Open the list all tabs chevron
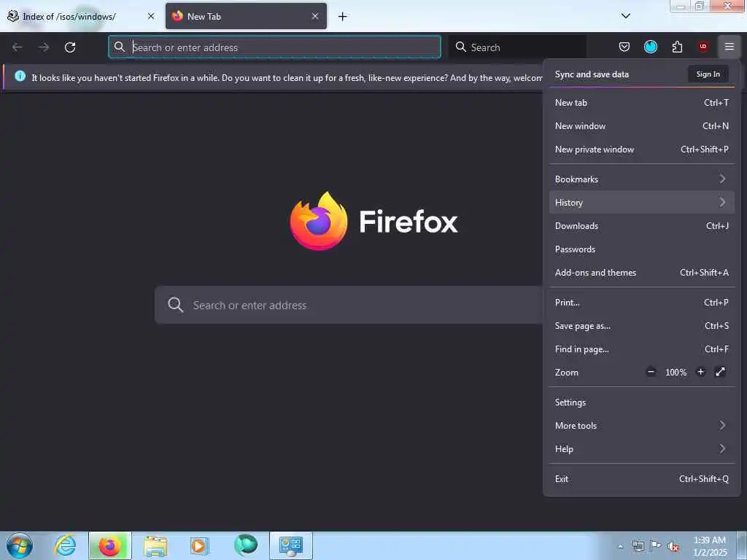This screenshot has height=560, width=747. tap(625, 16)
